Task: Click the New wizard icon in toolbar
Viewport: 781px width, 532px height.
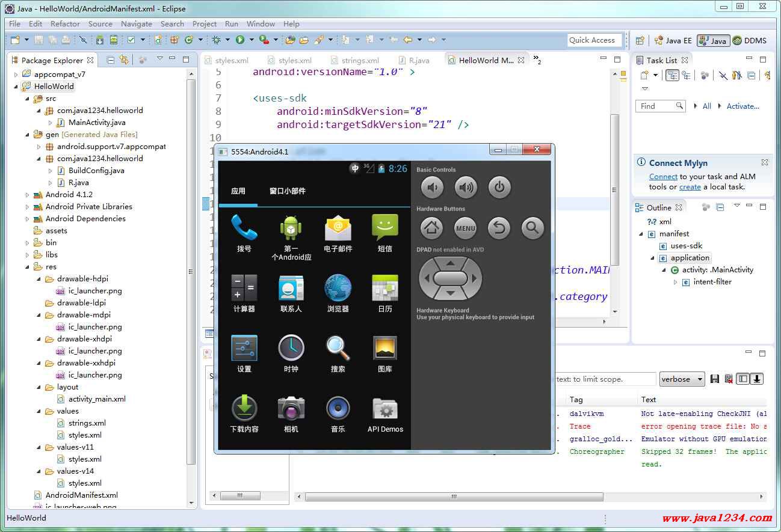Action: coord(15,40)
